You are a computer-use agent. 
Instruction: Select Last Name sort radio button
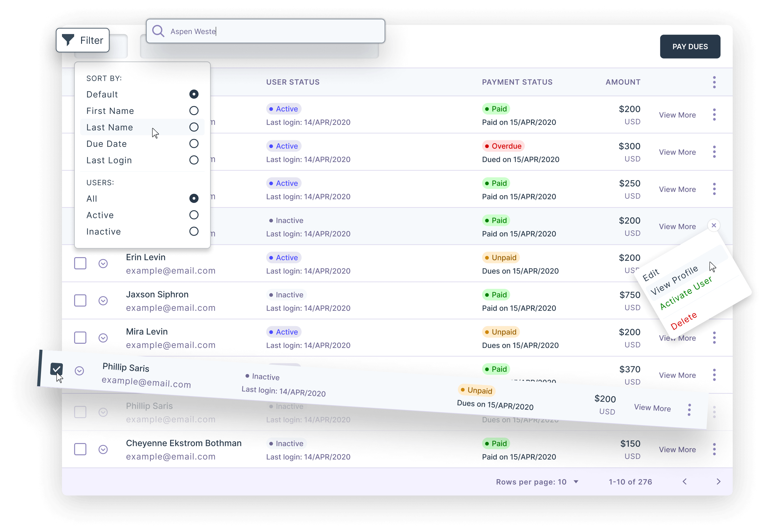click(x=194, y=127)
